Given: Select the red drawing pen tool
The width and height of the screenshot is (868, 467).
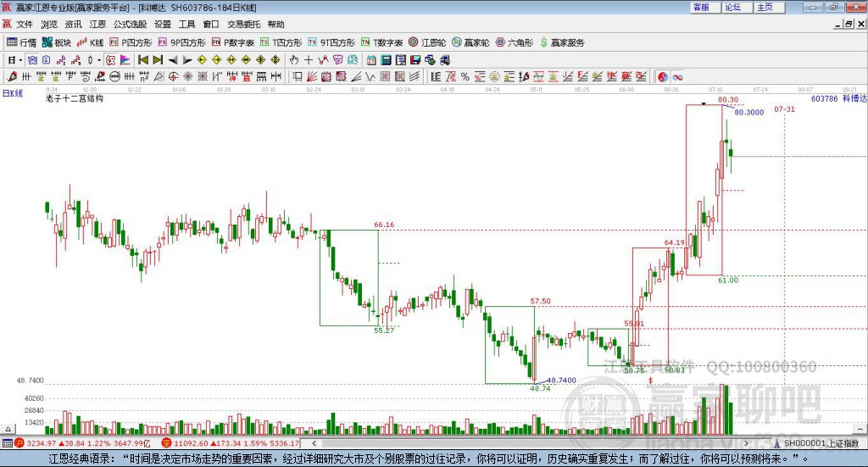Looking at the screenshot, I should (12, 77).
